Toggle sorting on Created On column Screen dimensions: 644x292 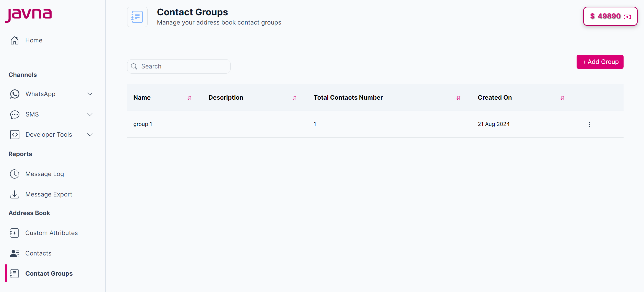coord(562,98)
